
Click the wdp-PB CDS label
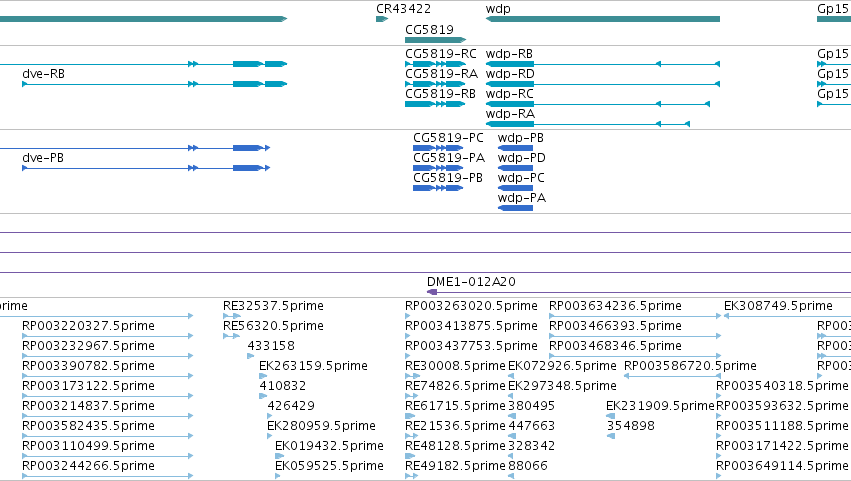point(520,137)
